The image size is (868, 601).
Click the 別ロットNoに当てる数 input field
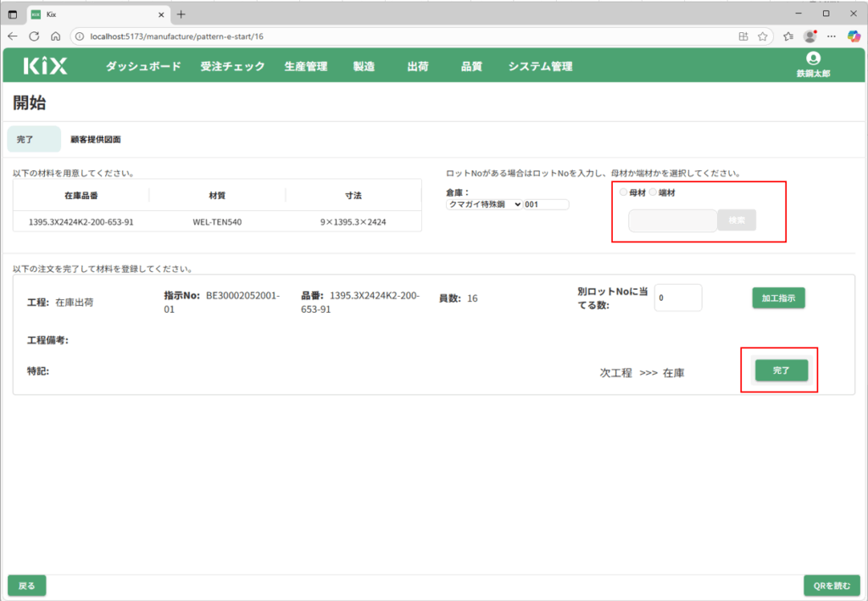pos(677,298)
